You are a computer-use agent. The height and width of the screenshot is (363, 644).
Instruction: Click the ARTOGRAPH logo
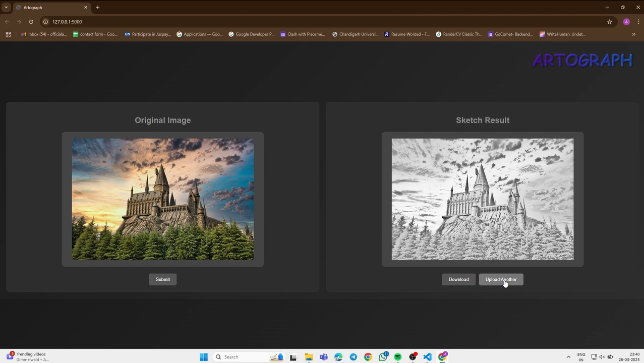pyautogui.click(x=582, y=60)
